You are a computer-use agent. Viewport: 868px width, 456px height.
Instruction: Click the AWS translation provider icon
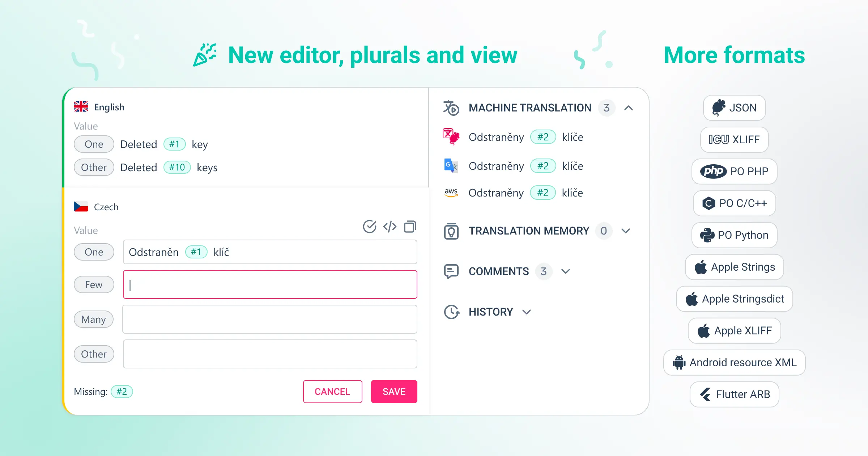(x=451, y=193)
